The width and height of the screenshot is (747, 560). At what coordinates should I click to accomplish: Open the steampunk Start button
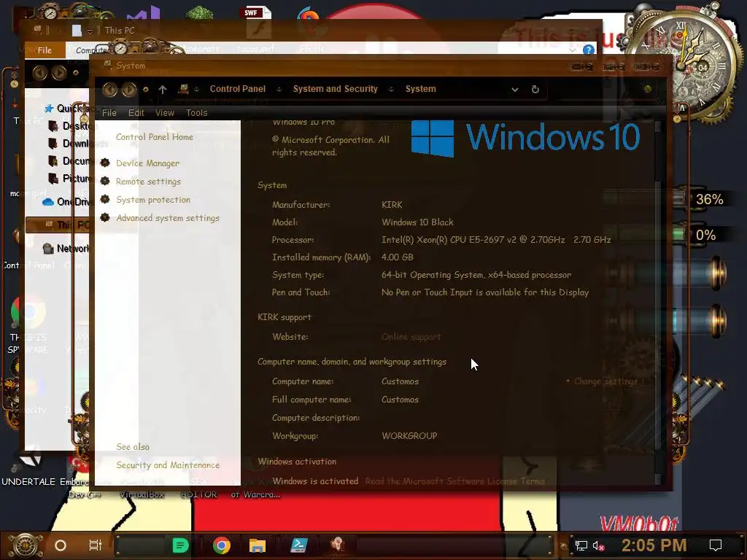[x=26, y=545]
